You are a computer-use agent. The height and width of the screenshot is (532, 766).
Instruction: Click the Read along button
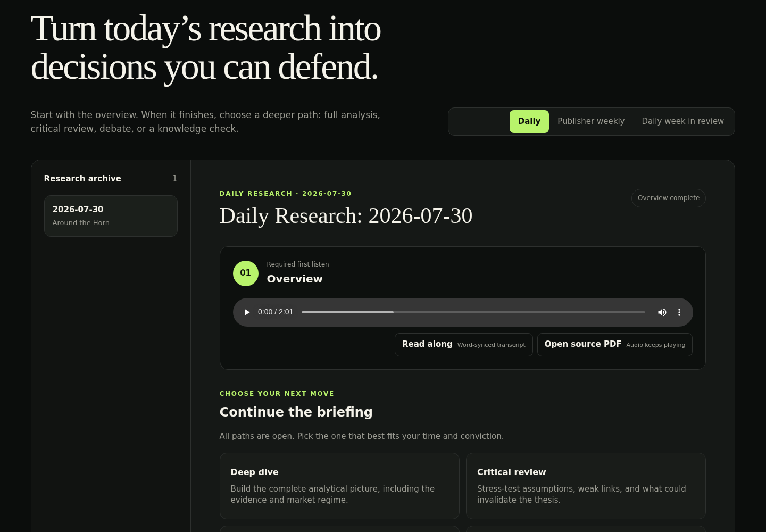(464, 345)
